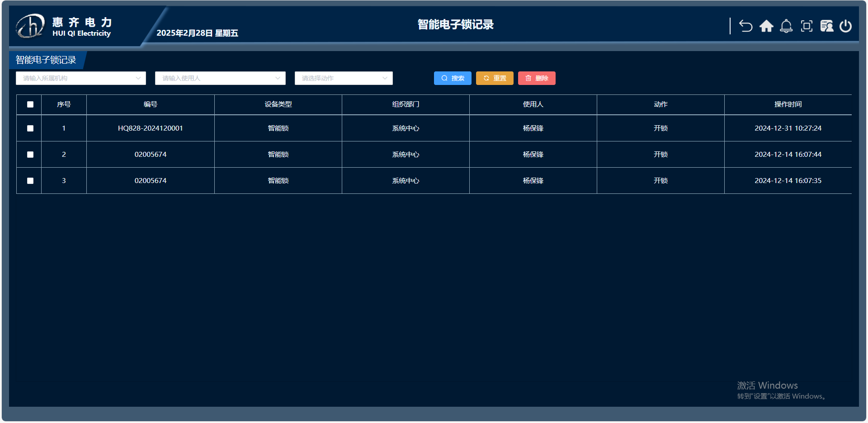Click the page title 智能电子锁记录 in header

point(455,24)
